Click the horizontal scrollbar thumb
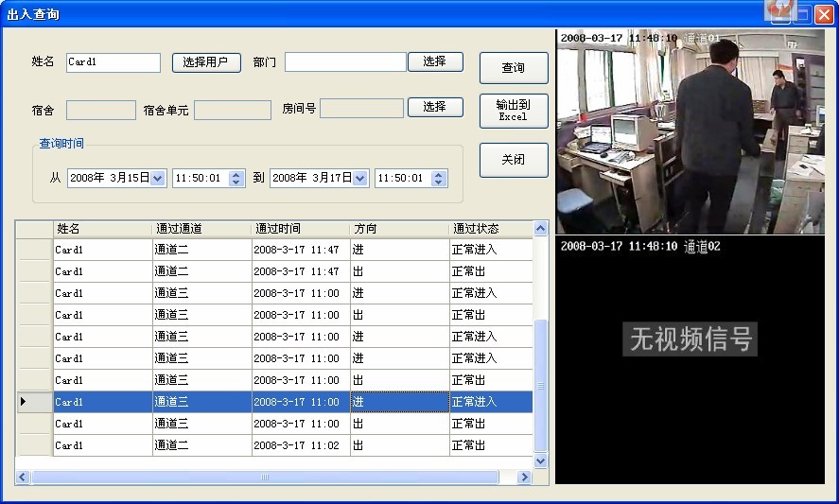 coord(265,477)
